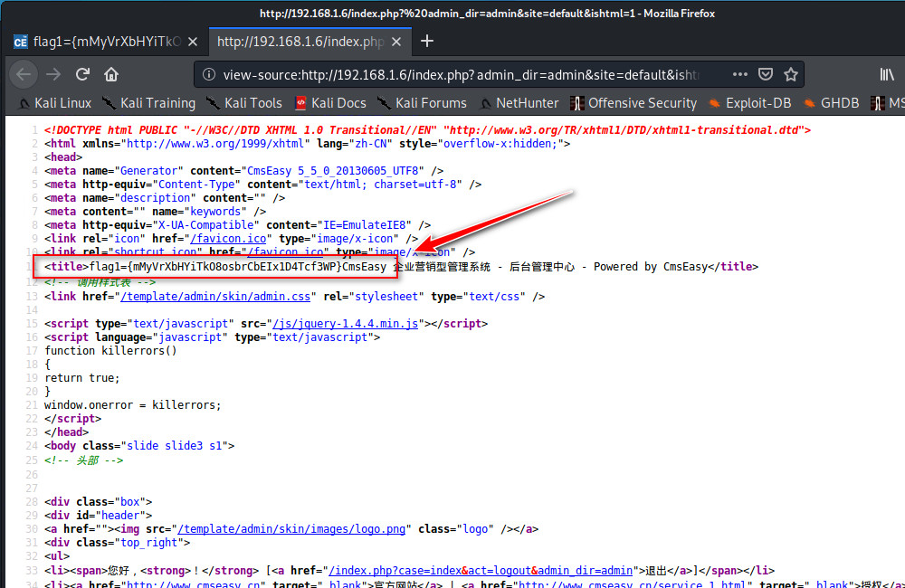Bookmark this page with the star
Image resolution: width=905 pixels, height=588 pixels.
coord(791,74)
